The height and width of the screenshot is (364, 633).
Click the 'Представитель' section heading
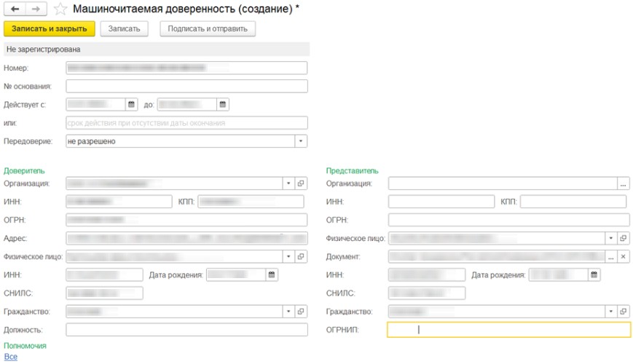[x=353, y=170]
